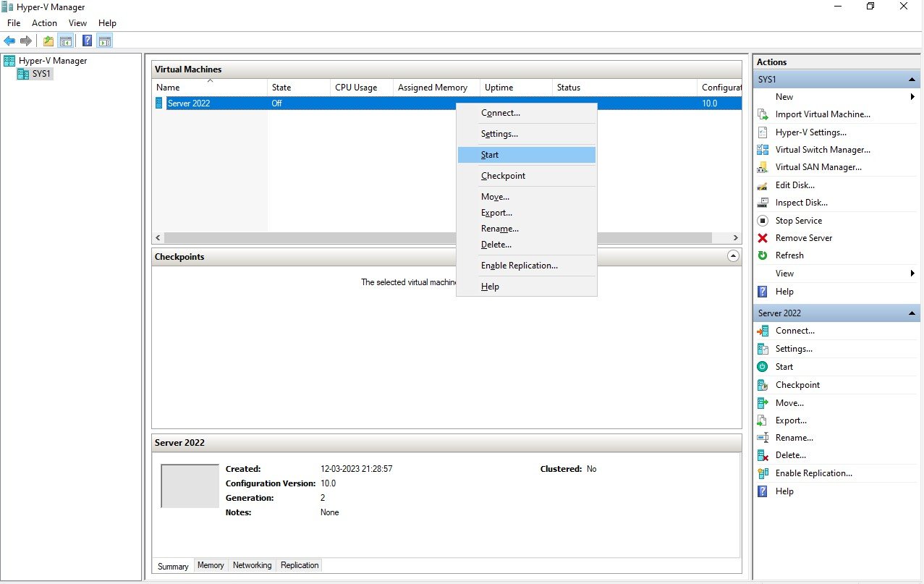Click the Rename icon in Actions pane
This screenshot has width=924, height=584.
pos(763,438)
